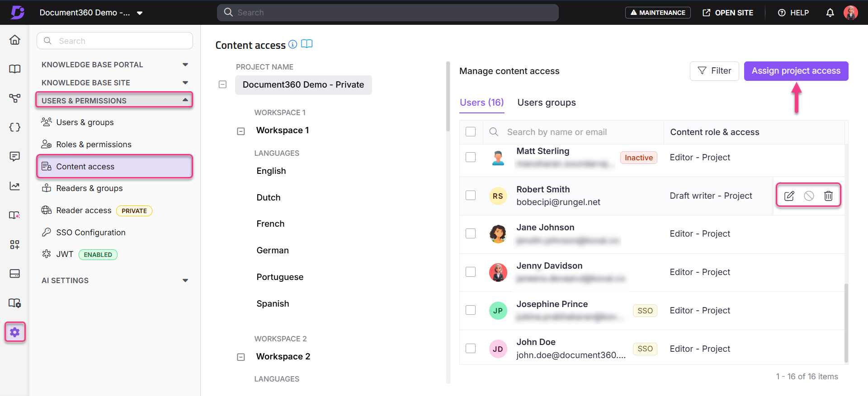Select Content access in sidebar
Screen dimensions: 868x396
pyautogui.click(x=114, y=167)
